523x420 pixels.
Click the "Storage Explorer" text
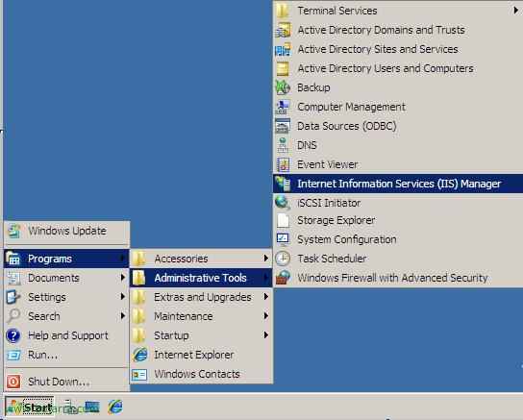point(336,221)
